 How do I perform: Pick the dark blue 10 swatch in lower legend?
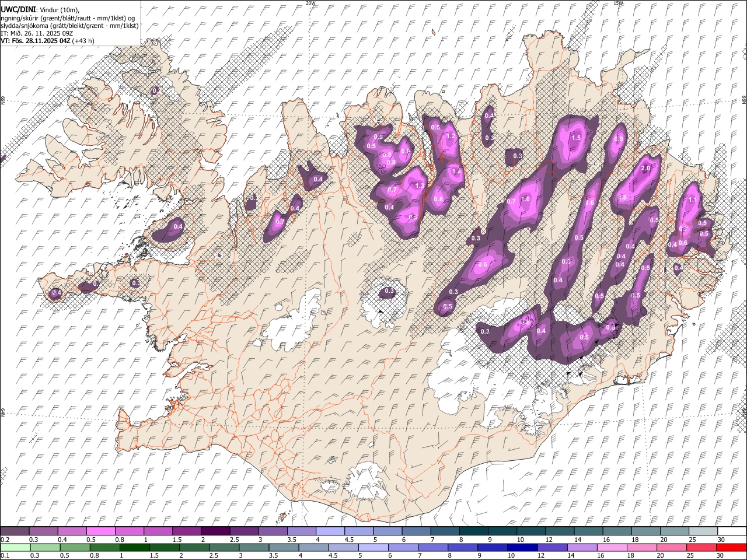click(x=522, y=547)
